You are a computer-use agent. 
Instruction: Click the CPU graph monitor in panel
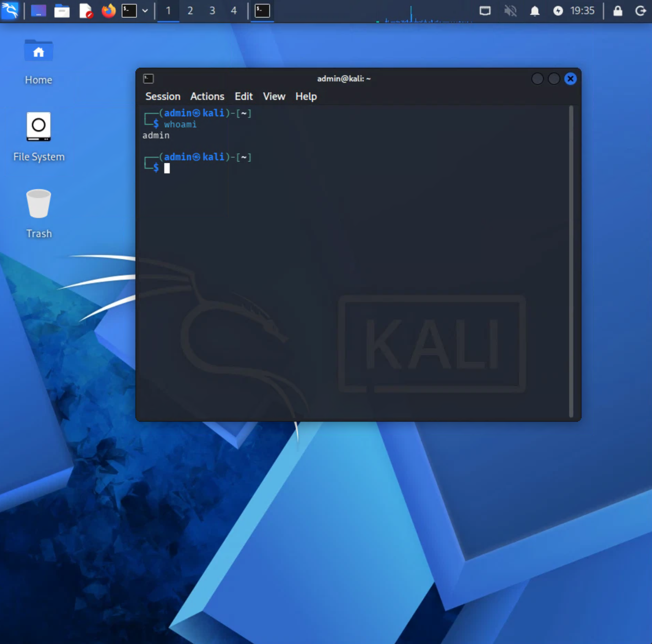pos(424,13)
